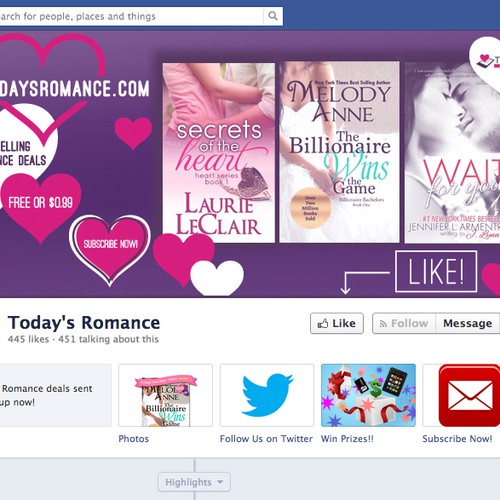Send a Message to the page
The width and height of the screenshot is (500, 500).
point(467,323)
